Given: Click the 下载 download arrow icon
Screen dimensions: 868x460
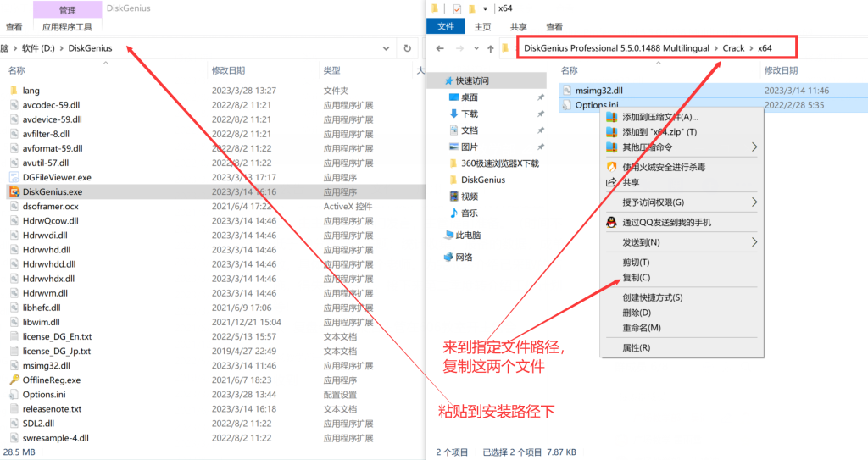Looking at the screenshot, I should (x=454, y=114).
